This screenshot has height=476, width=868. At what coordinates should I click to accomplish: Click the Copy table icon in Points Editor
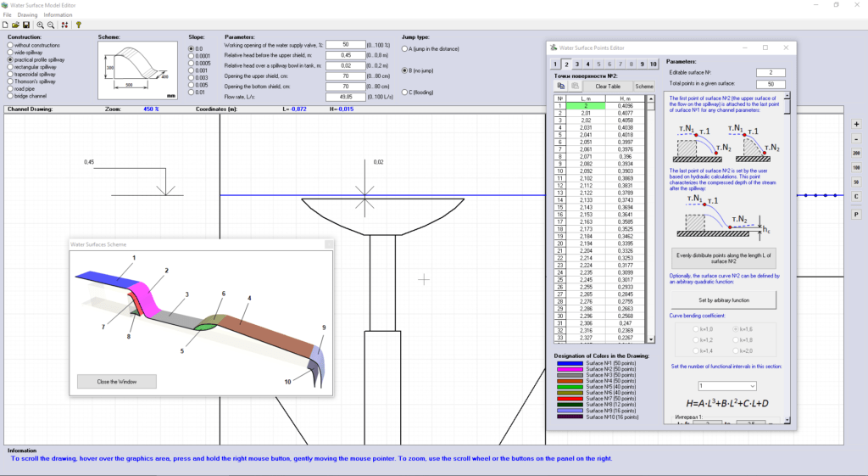click(x=561, y=86)
